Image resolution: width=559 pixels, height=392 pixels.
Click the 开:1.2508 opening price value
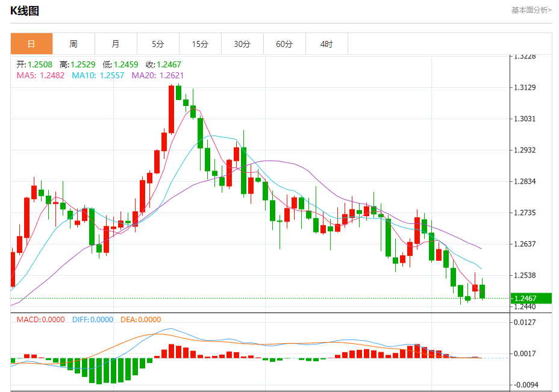pyautogui.click(x=34, y=64)
